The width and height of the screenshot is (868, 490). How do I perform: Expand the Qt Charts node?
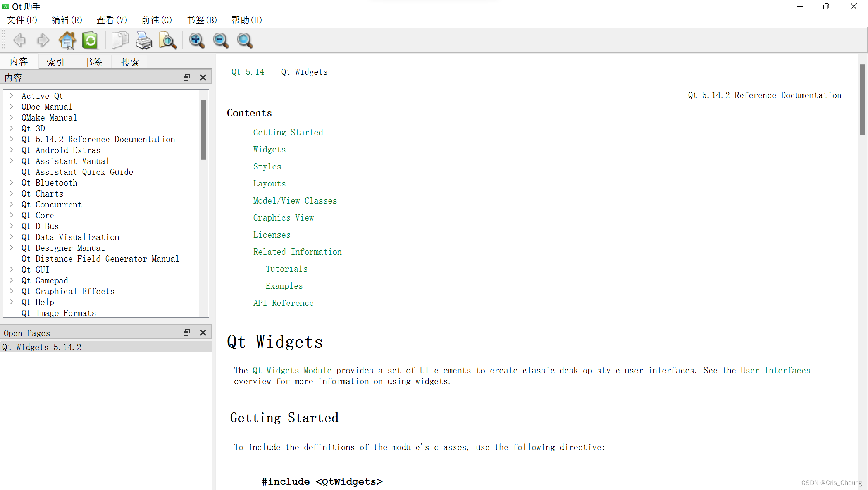[12, 193]
